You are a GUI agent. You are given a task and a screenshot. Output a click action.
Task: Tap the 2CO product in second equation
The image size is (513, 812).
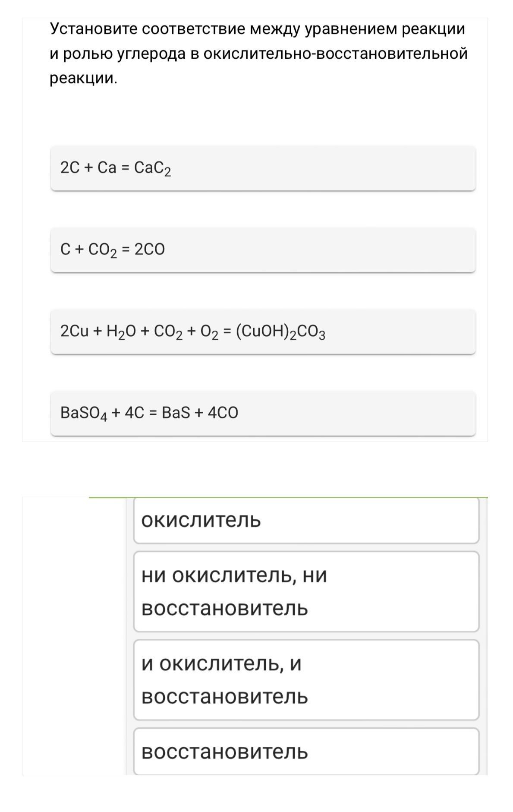pyautogui.click(x=149, y=250)
